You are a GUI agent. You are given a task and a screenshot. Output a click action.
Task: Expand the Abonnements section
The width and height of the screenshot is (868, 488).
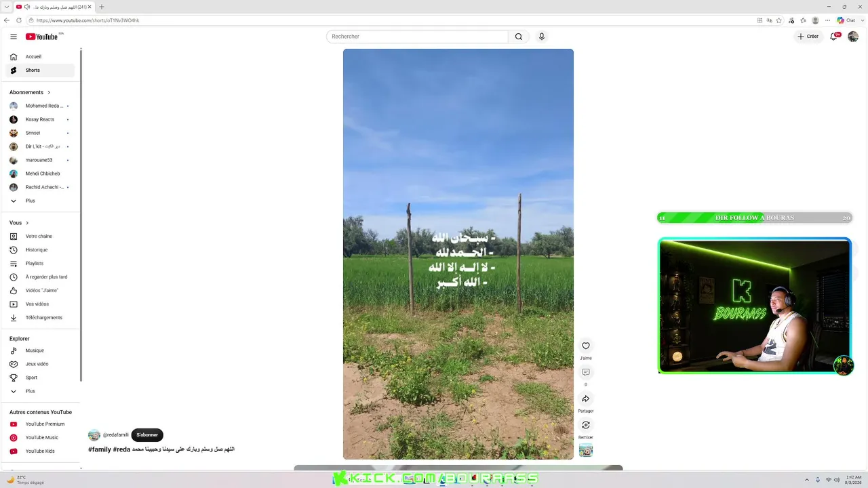click(30, 92)
